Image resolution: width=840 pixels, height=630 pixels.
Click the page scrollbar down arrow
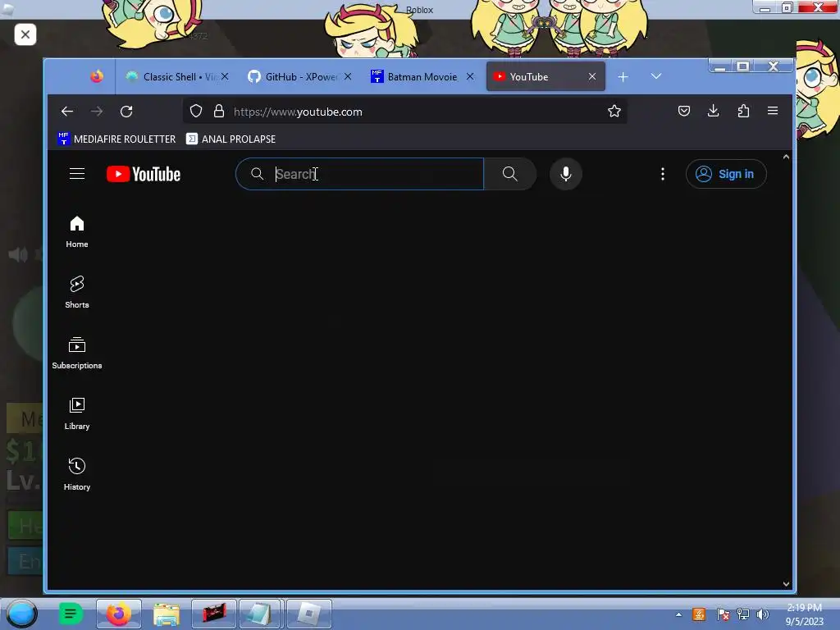pyautogui.click(x=786, y=584)
